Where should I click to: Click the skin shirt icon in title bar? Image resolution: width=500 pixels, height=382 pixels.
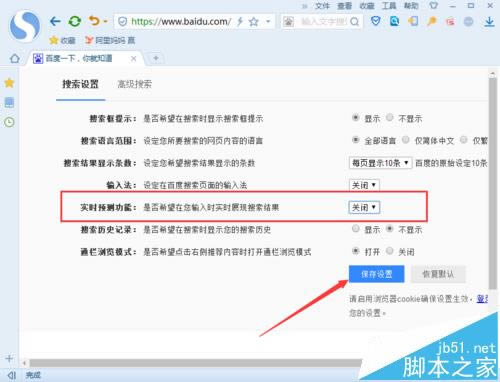tap(433, 5)
